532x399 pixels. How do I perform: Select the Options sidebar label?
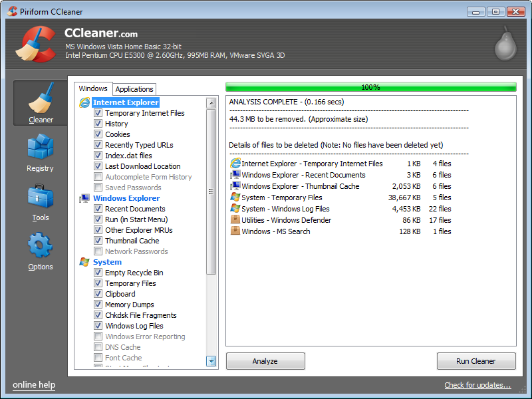coord(41,267)
